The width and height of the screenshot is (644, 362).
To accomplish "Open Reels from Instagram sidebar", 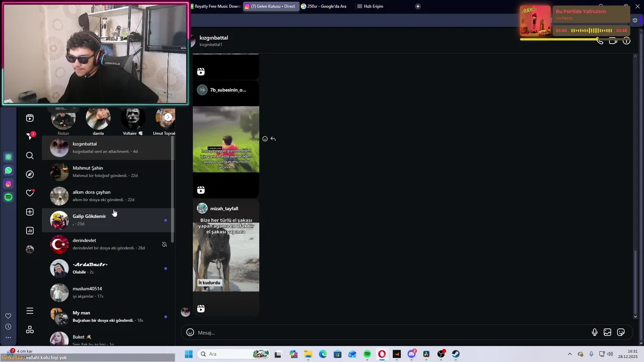I will [x=30, y=118].
